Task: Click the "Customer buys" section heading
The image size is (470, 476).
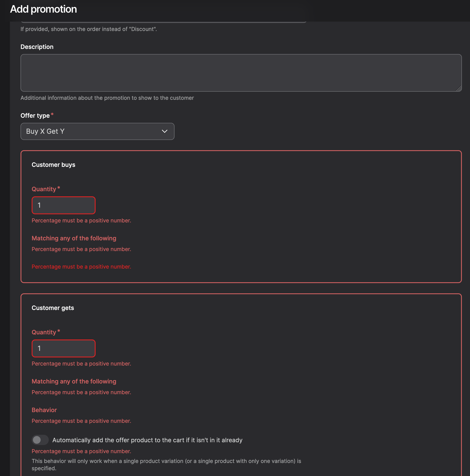Action: point(53,165)
